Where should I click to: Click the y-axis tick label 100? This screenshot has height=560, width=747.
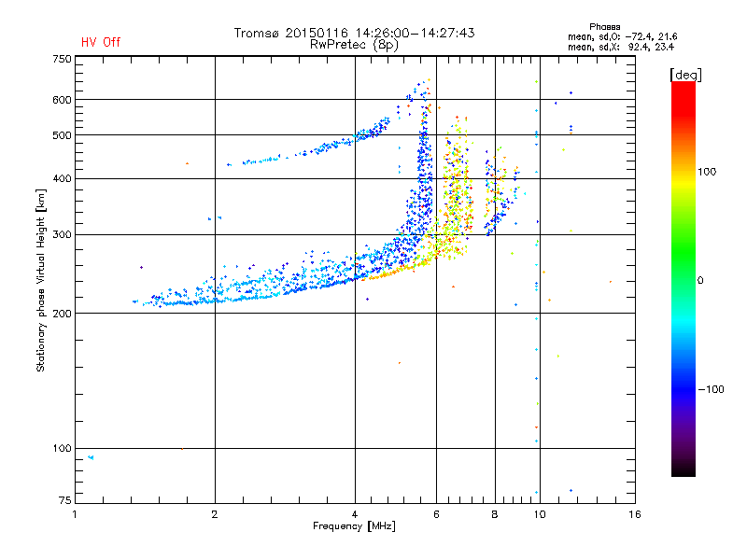(x=63, y=448)
